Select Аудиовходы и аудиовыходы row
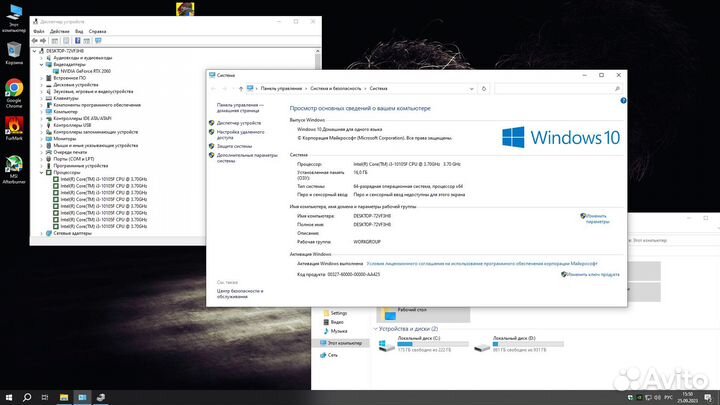The width and height of the screenshot is (720, 405). (x=82, y=58)
